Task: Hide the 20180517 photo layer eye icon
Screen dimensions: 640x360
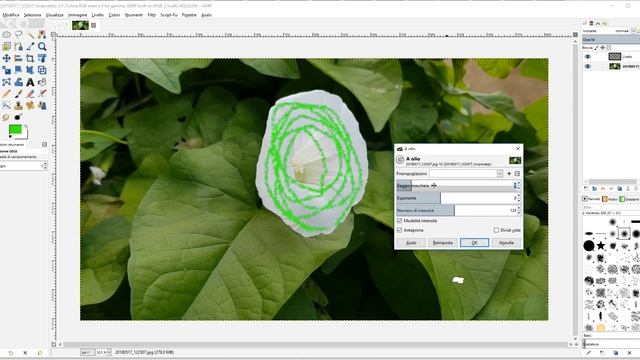Action: 588,66
